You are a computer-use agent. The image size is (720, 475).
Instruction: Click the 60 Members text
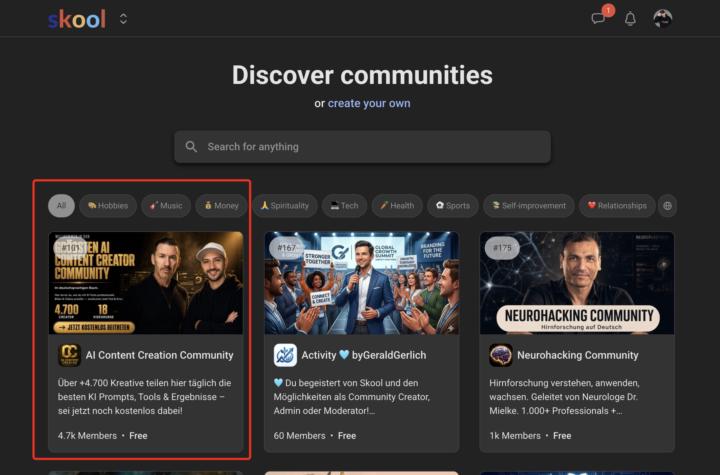pyautogui.click(x=299, y=435)
